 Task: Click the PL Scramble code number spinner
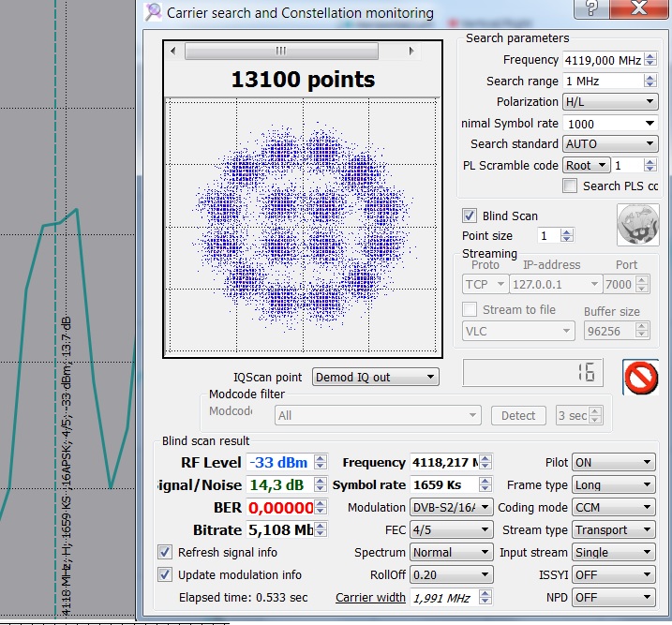[x=650, y=165]
